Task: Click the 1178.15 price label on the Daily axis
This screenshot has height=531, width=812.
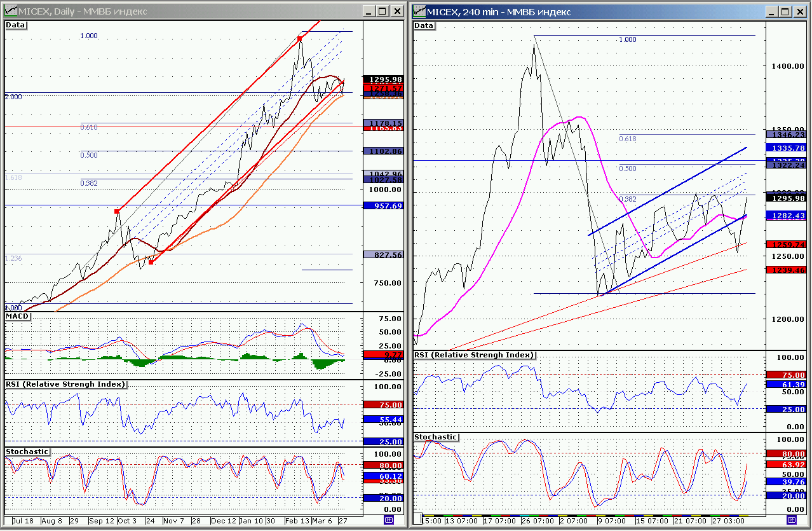Action: coord(383,123)
